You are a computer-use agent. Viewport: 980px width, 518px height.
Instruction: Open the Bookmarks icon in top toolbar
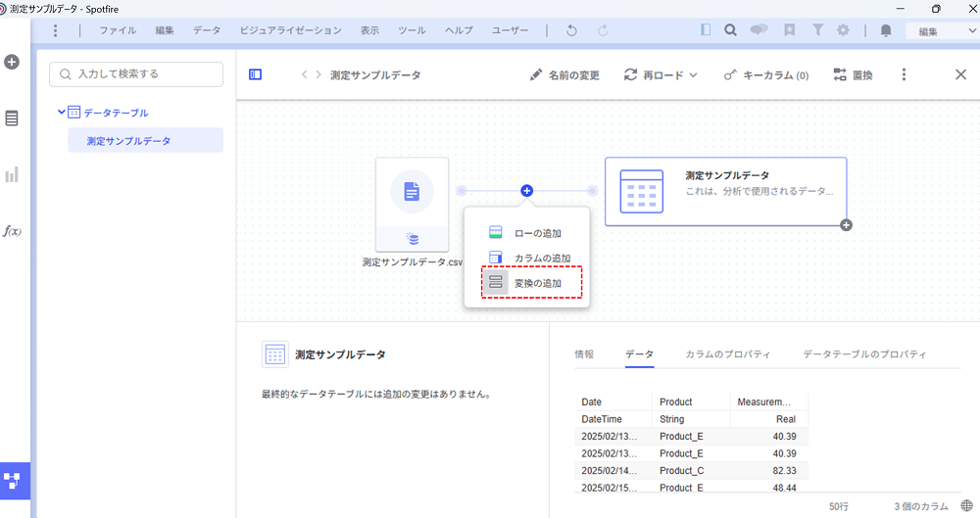point(789,29)
